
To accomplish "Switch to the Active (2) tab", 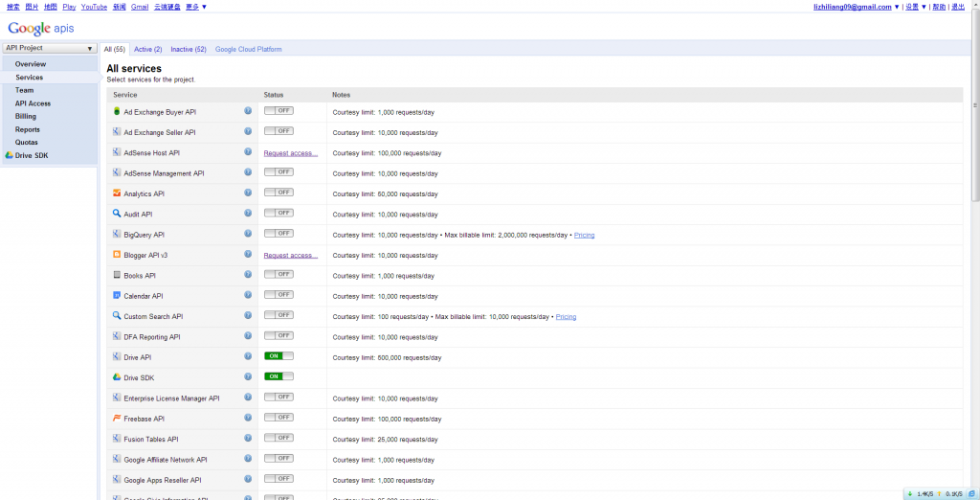I will 148,50.
